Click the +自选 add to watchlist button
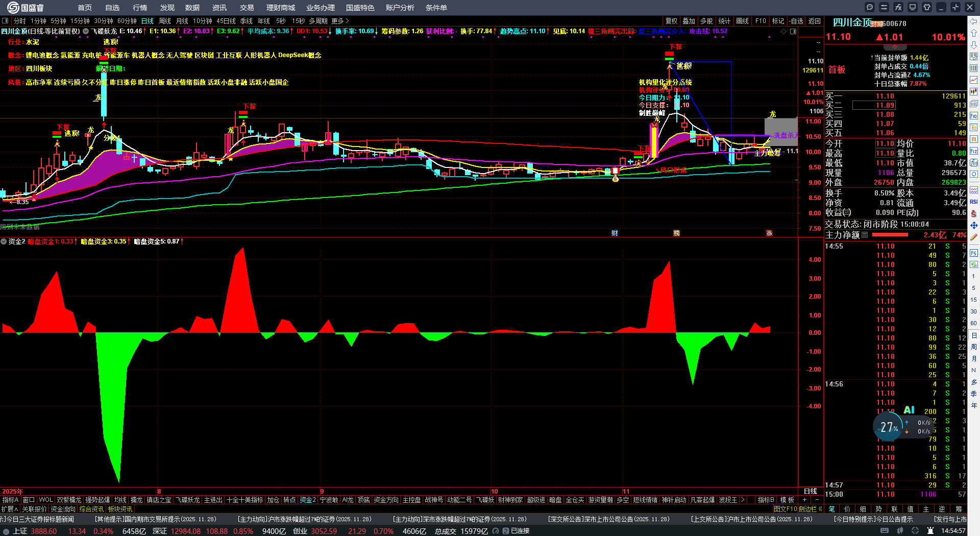The width and height of the screenshot is (980, 536). coord(796,21)
